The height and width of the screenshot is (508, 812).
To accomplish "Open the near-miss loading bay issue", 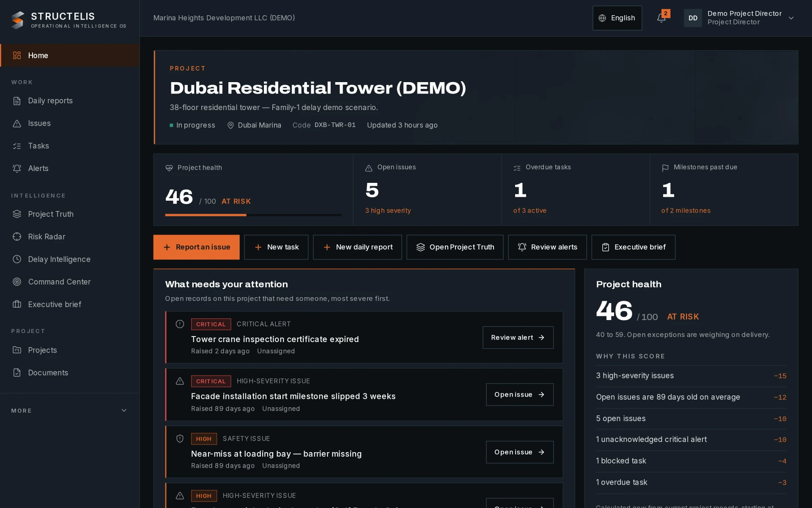I will [520, 452].
